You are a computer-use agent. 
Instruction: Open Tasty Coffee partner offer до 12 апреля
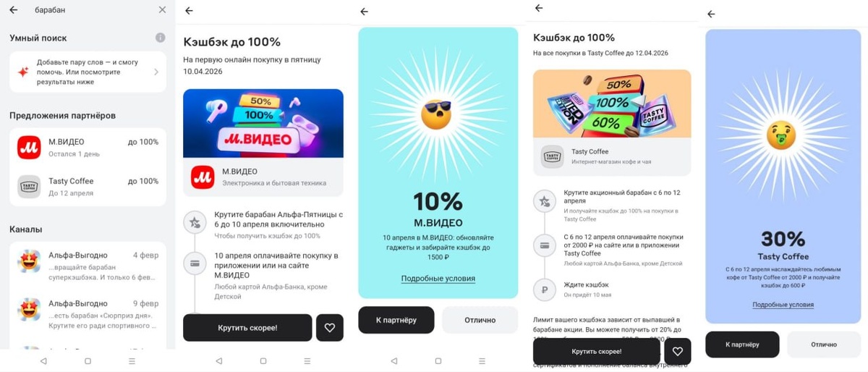(88, 186)
